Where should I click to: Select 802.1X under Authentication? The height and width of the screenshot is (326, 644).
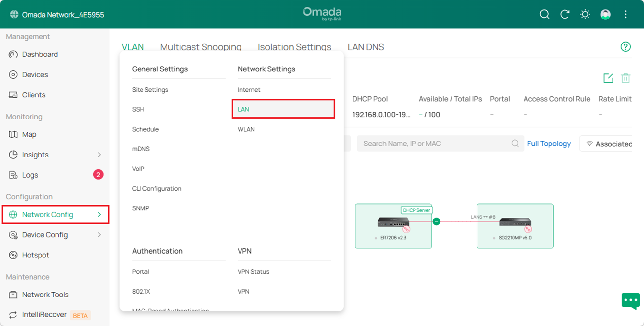[141, 291]
